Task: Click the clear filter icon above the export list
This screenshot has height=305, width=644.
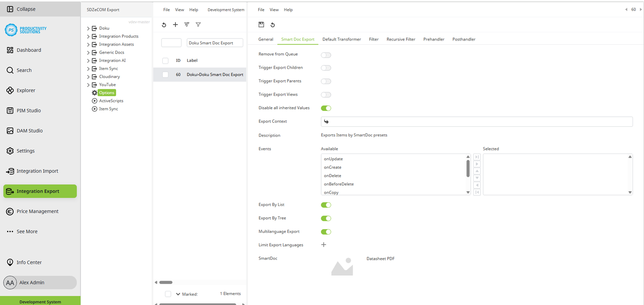Action: (x=187, y=24)
